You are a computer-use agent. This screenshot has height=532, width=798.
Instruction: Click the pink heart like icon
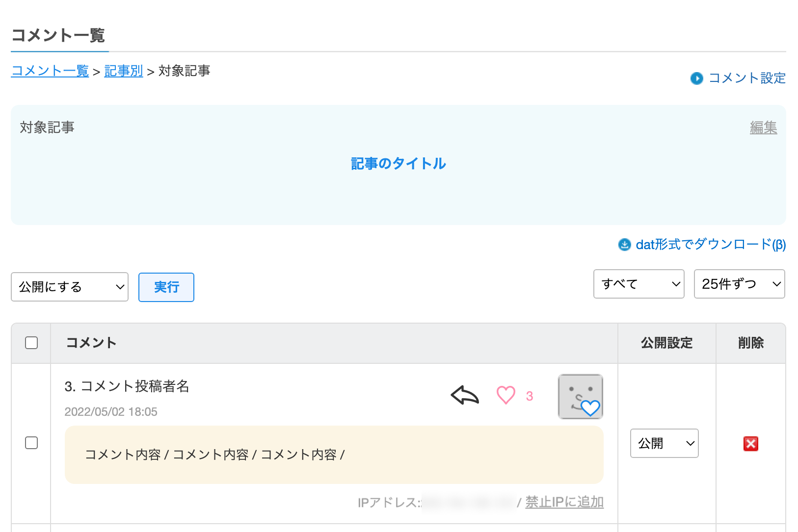[x=506, y=395]
